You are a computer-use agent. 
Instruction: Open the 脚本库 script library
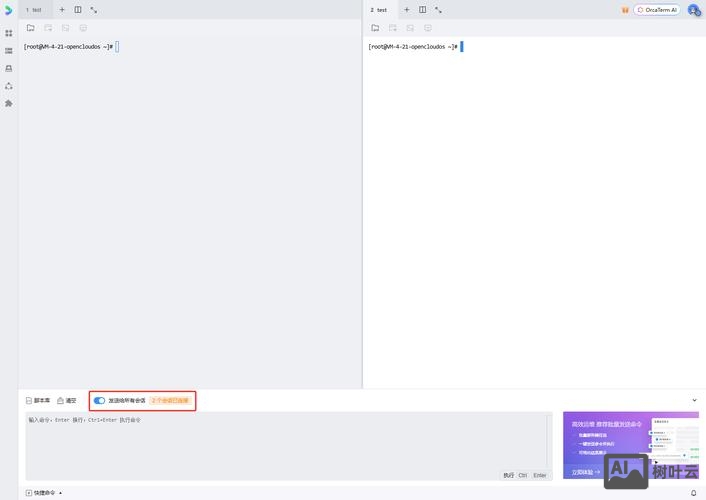point(38,401)
